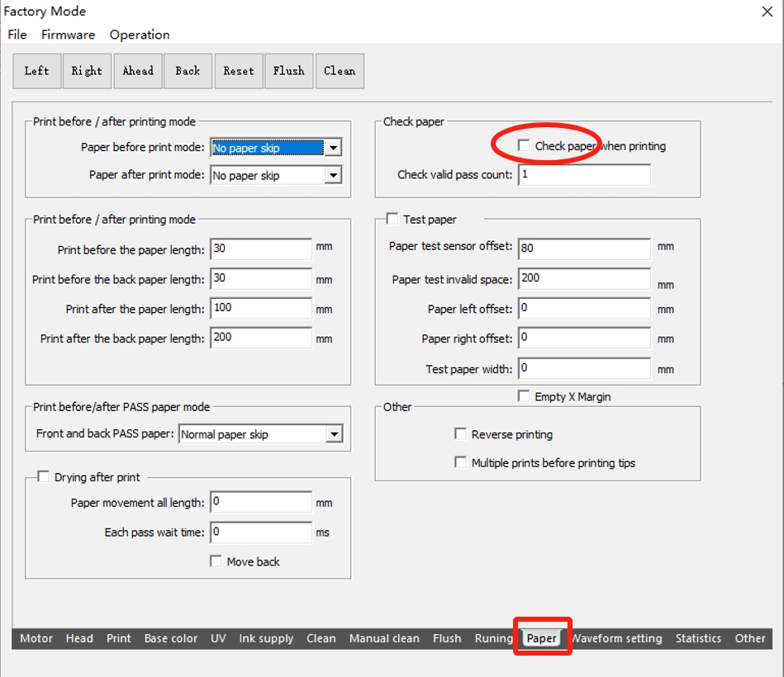Image resolution: width=784 pixels, height=677 pixels.
Task: Select the Base color tab
Action: (171, 638)
